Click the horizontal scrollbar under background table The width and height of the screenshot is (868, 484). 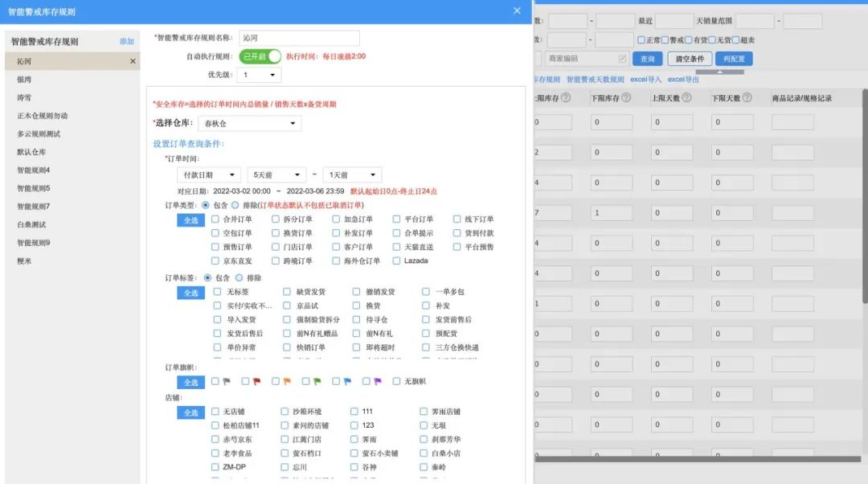698,458
